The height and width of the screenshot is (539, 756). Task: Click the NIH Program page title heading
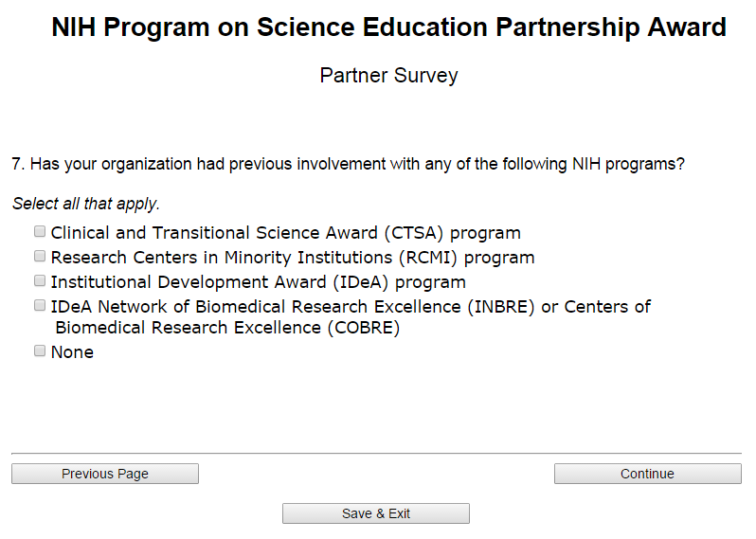click(388, 27)
